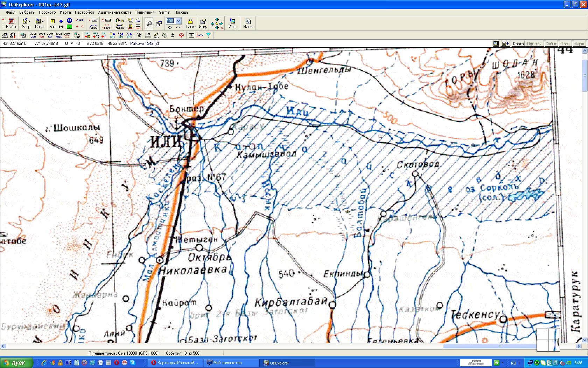Viewport: 588px width, 368px height.
Task: Expand the Сохр. save dropdown arrow
Action: tap(43, 21)
